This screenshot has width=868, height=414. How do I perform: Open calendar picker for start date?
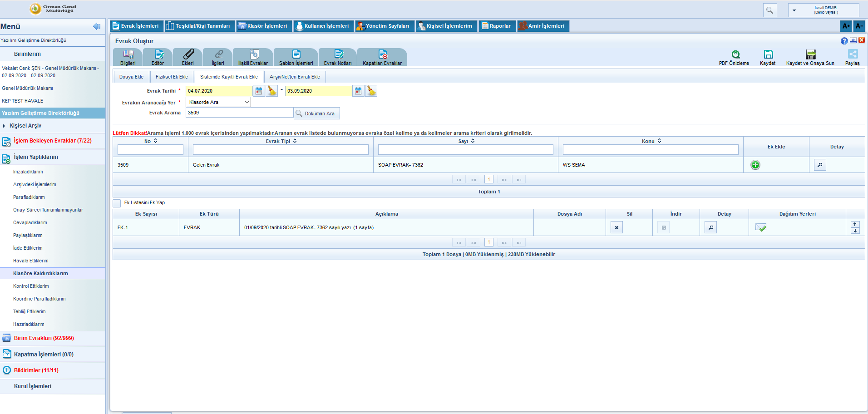tap(259, 91)
